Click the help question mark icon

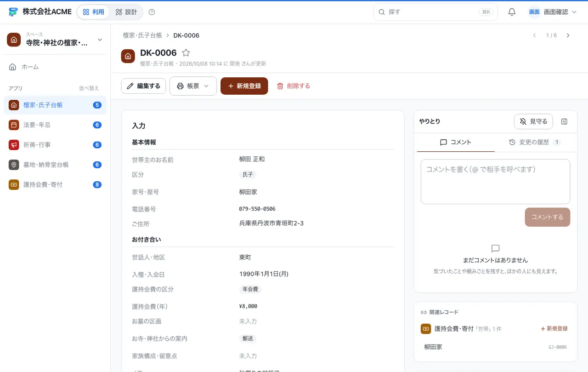point(152,12)
